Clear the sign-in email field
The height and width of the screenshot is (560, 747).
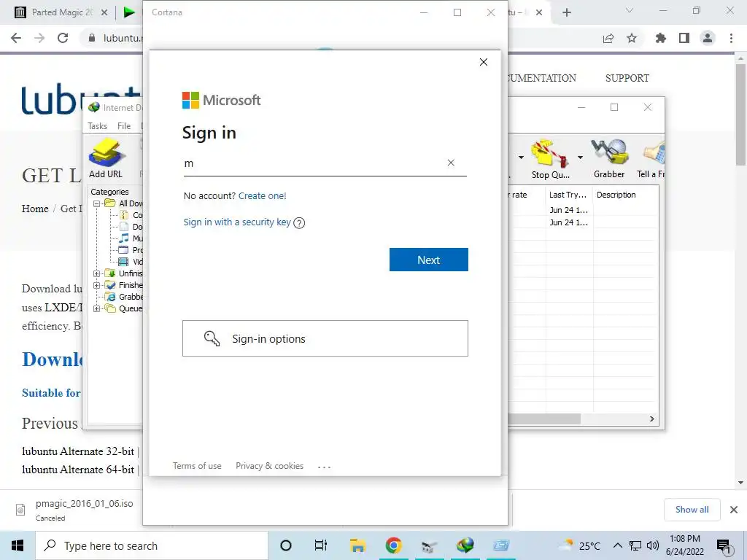click(451, 163)
